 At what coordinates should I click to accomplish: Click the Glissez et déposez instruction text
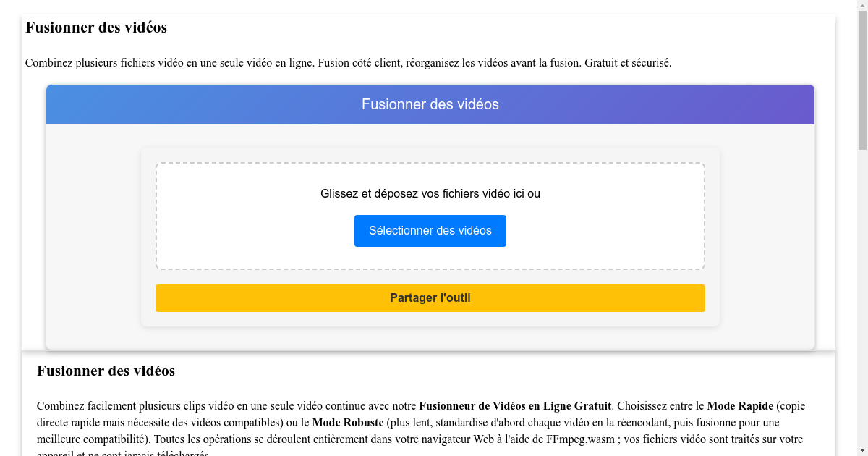[x=430, y=193]
